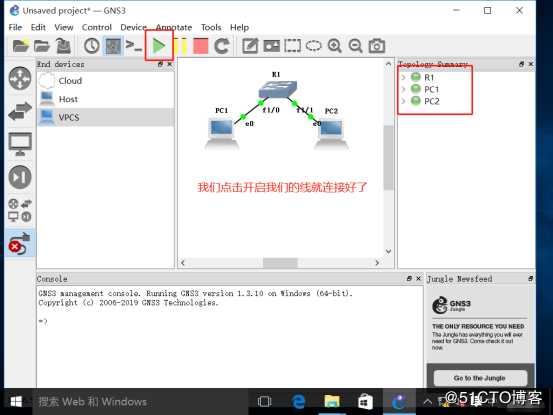Stop all devices with red square
Screen dimensions: 553x415
200,46
